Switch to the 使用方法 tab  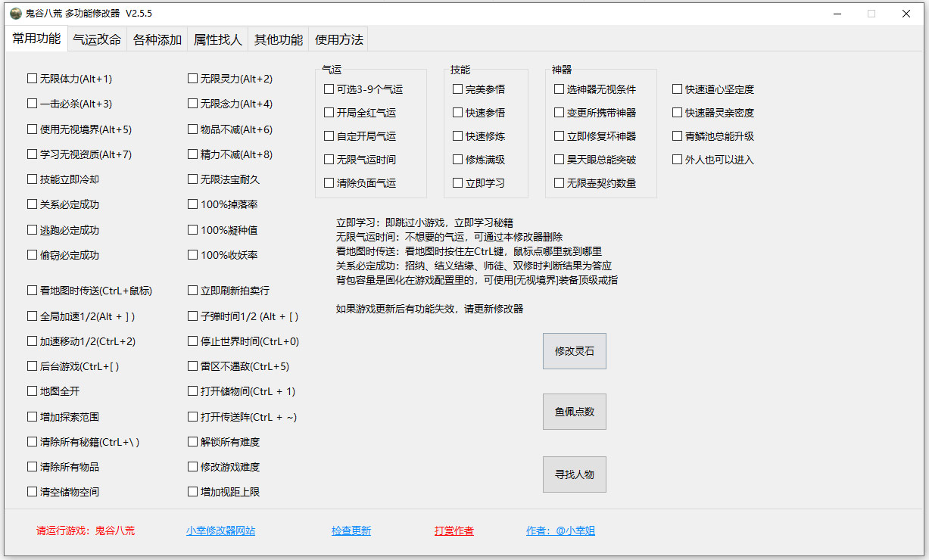pos(338,39)
